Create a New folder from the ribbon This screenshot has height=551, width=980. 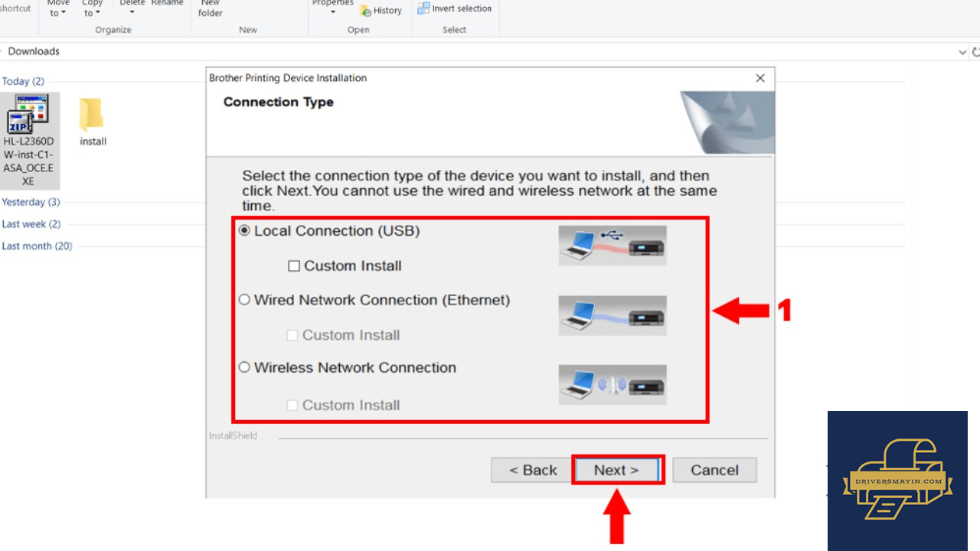[x=211, y=8]
